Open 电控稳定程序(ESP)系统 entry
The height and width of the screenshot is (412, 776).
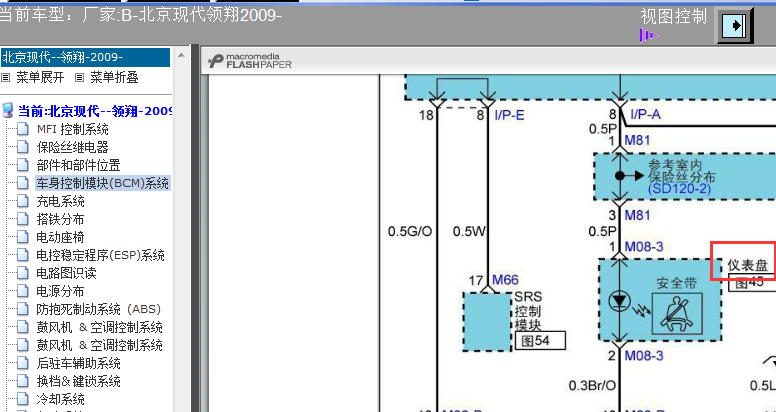click(100, 256)
